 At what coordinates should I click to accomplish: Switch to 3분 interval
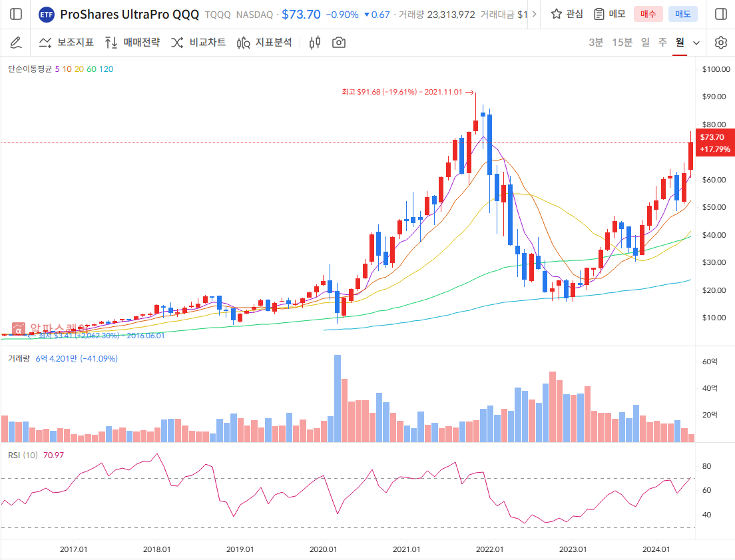[596, 43]
